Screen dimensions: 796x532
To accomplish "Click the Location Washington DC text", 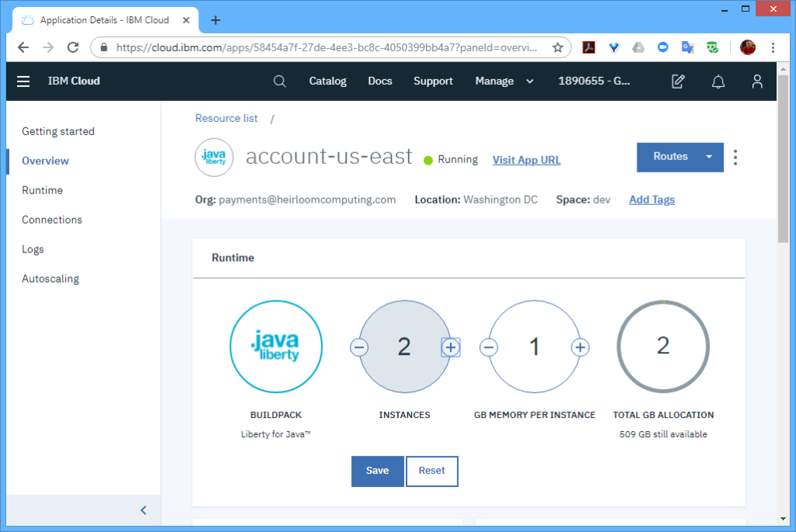I will pos(477,200).
